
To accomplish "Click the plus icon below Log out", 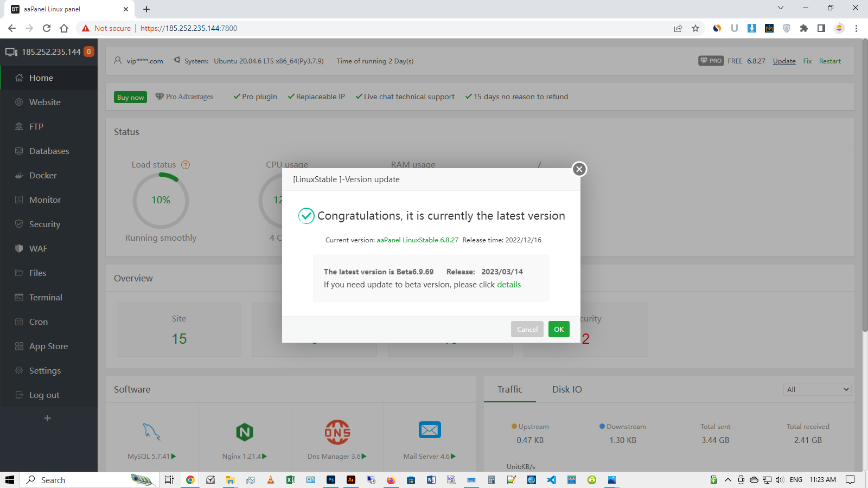I will click(x=47, y=418).
